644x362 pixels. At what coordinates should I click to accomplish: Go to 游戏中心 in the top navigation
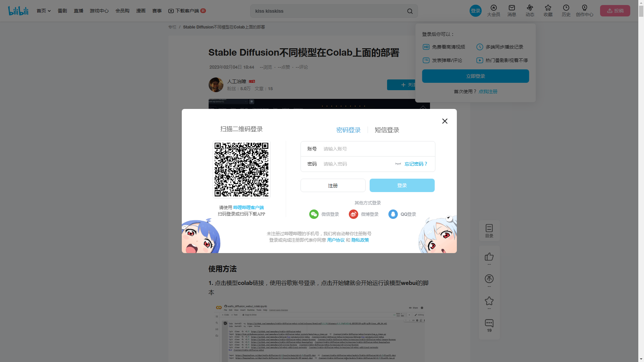point(99,11)
